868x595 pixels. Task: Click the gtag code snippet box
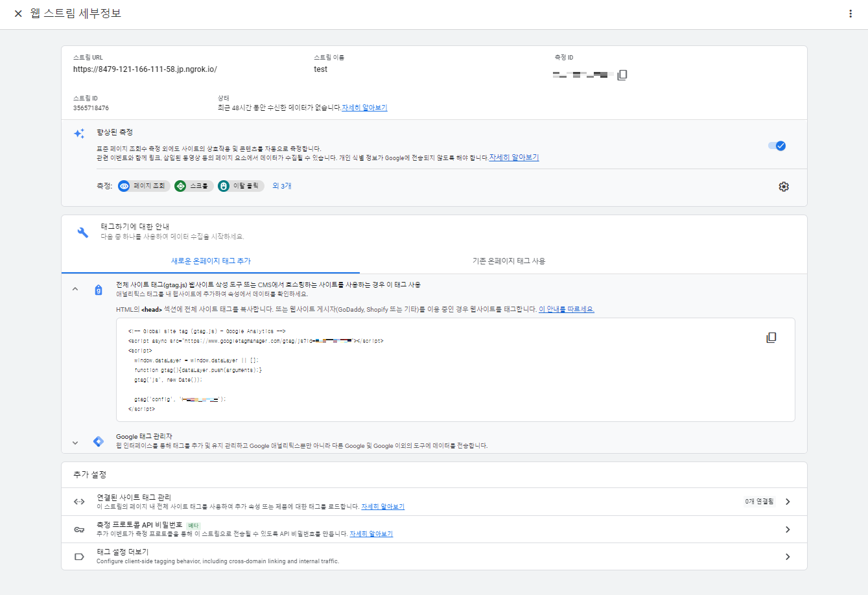click(456, 370)
